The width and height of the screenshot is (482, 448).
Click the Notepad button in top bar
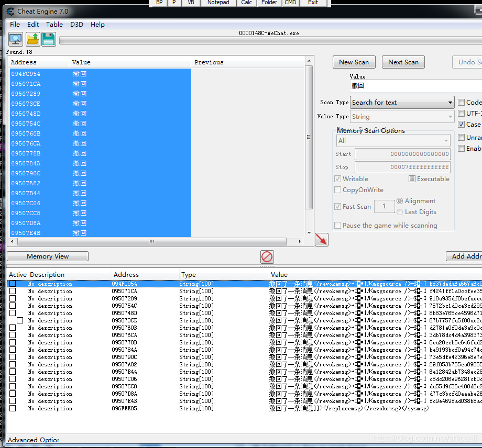[218, 3]
